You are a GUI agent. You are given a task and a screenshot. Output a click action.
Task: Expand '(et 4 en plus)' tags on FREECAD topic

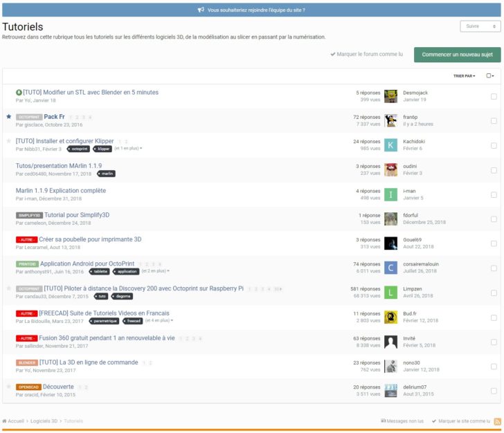tap(159, 320)
